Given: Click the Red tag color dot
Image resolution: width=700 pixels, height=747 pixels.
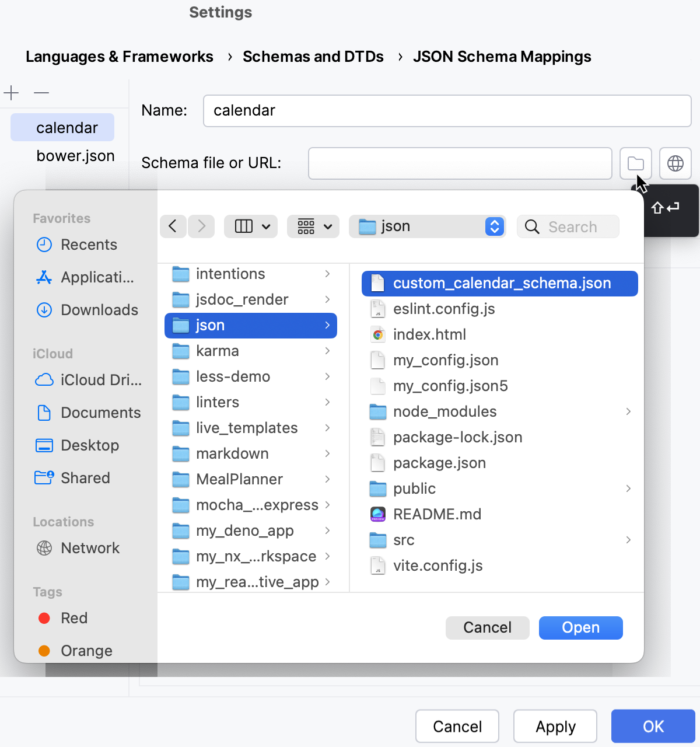Looking at the screenshot, I should coord(44,617).
